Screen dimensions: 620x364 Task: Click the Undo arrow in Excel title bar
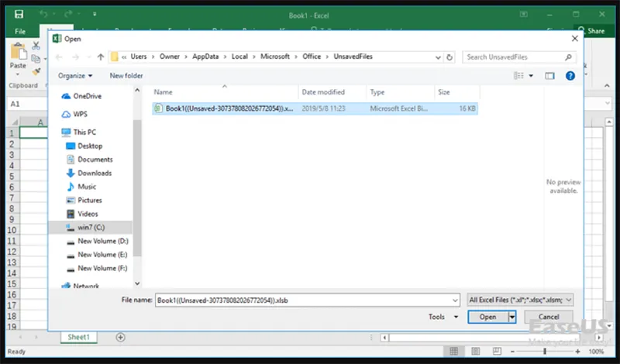point(43,14)
